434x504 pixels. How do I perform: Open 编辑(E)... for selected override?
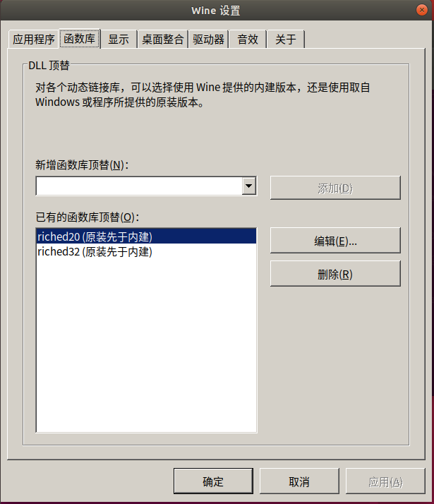tap(335, 241)
